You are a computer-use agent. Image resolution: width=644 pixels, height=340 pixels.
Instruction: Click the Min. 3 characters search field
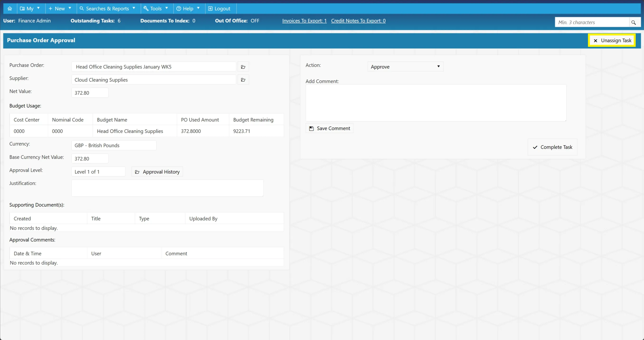[x=592, y=22]
